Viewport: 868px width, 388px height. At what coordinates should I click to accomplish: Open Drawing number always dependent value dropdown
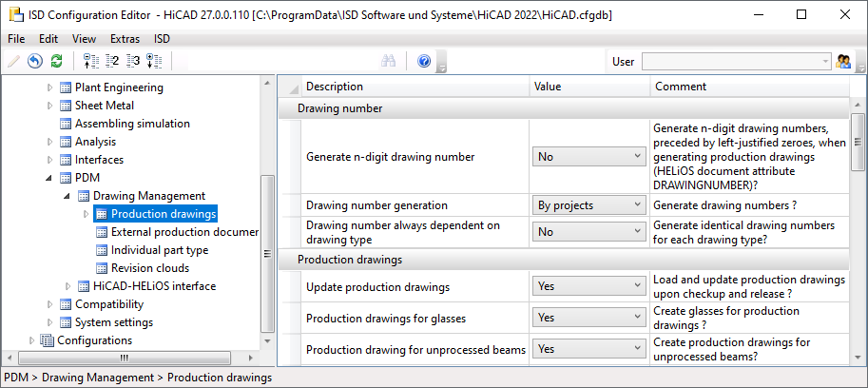coord(589,232)
